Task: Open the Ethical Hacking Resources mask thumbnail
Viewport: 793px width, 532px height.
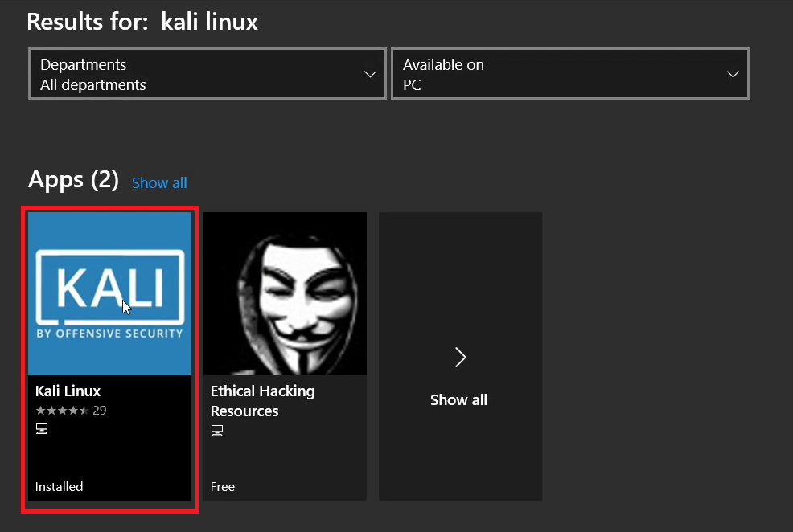Action: (x=286, y=293)
